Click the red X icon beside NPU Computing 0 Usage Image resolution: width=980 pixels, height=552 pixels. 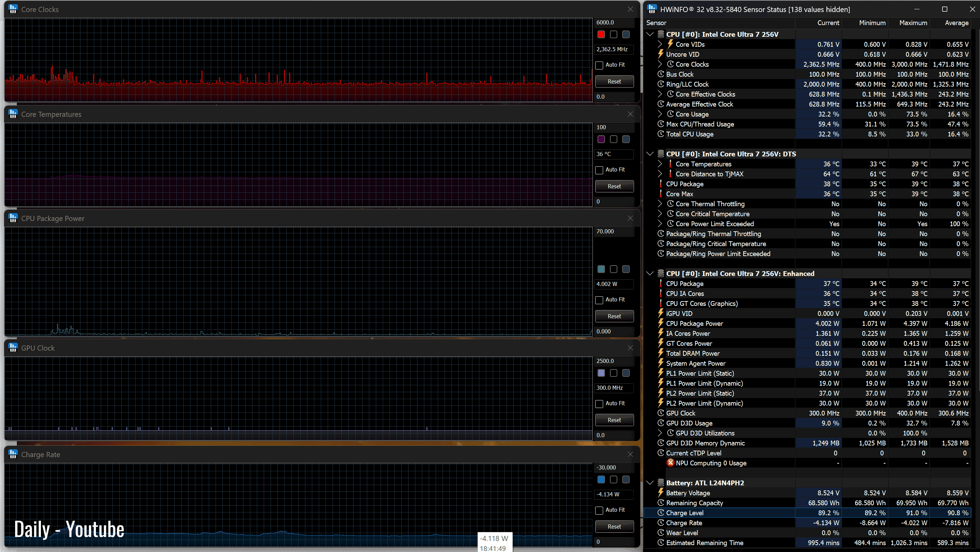click(x=670, y=463)
